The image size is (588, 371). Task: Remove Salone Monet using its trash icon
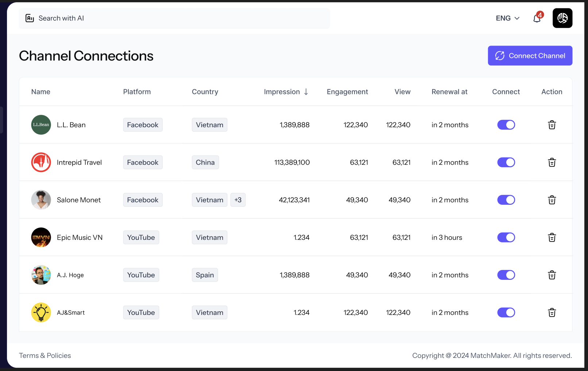tap(552, 200)
